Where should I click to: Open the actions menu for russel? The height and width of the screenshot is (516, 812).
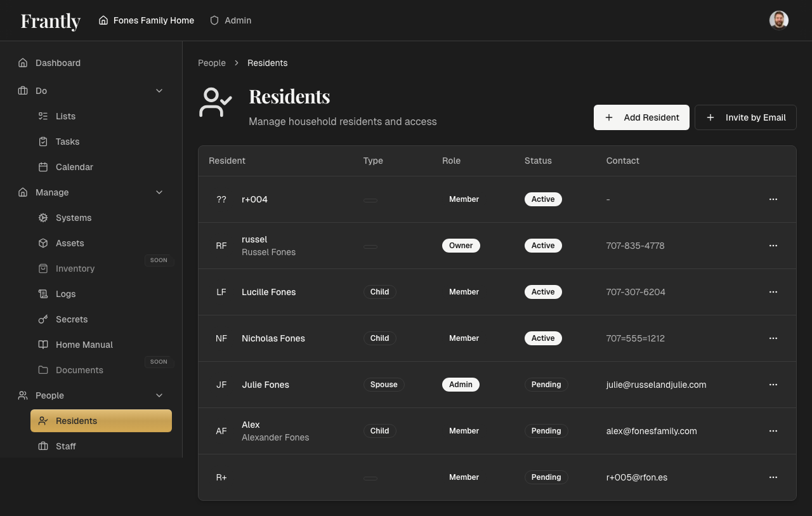pyautogui.click(x=773, y=246)
